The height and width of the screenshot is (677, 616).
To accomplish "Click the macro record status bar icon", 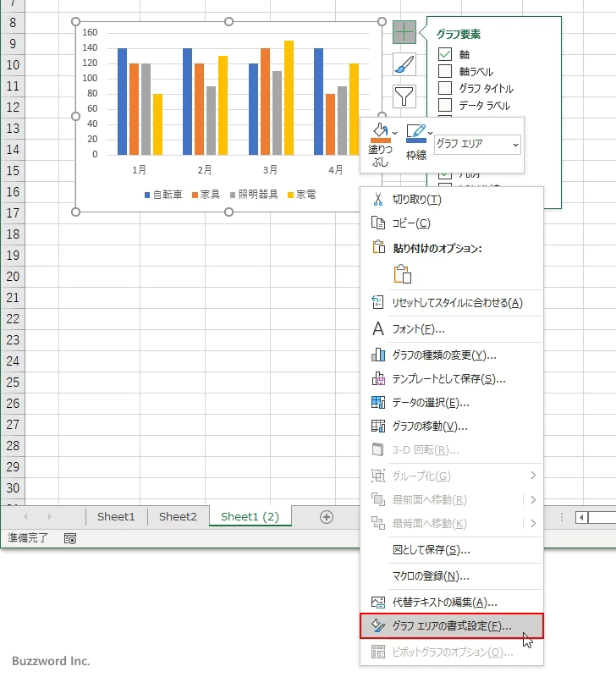I will click(x=70, y=538).
